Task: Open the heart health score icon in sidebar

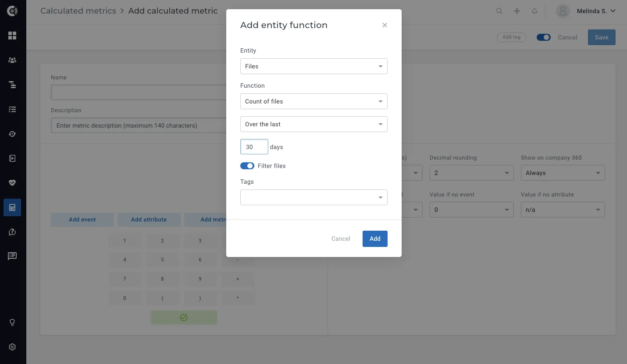Action: point(12,183)
